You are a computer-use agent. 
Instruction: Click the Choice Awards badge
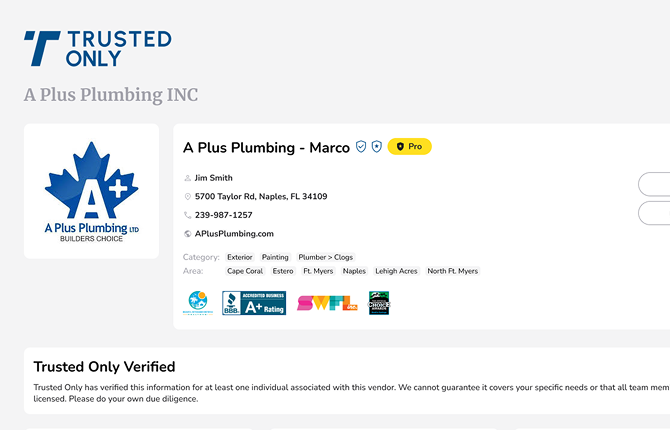[x=379, y=303]
